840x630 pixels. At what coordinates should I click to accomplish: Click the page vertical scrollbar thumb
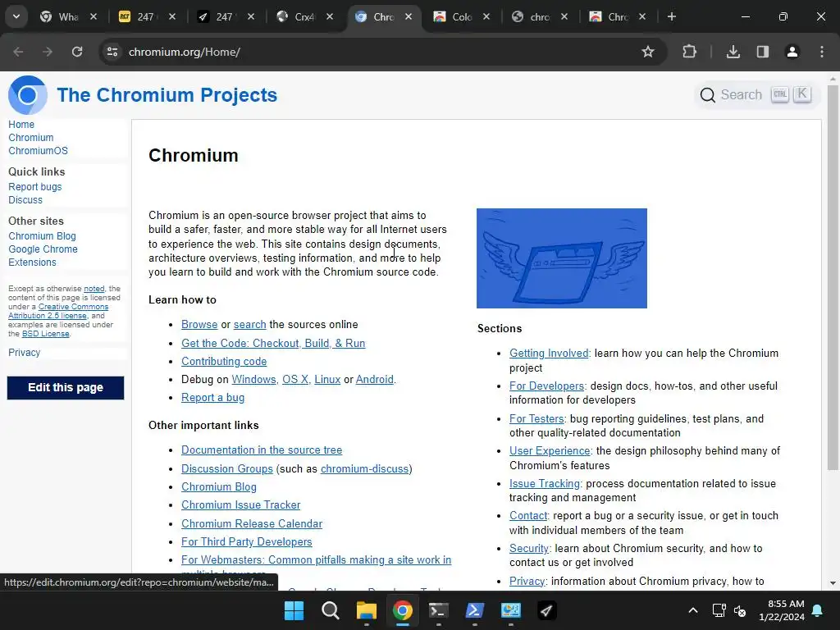point(833,277)
